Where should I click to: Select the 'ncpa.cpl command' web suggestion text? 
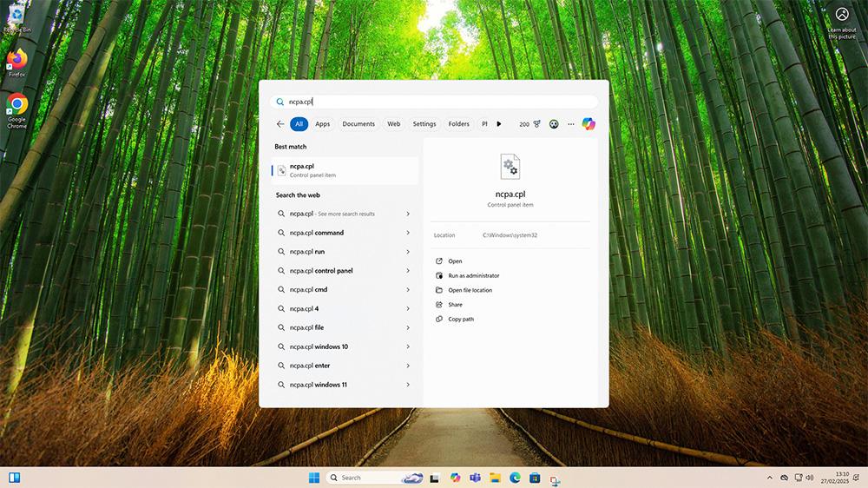point(317,233)
